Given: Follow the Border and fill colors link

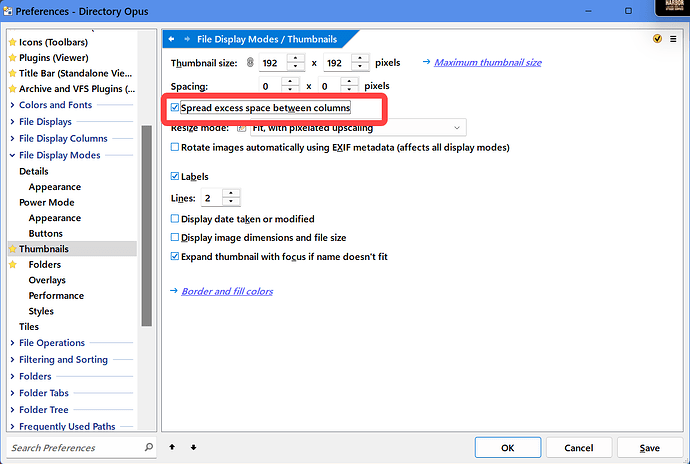Looking at the screenshot, I should click(x=227, y=291).
